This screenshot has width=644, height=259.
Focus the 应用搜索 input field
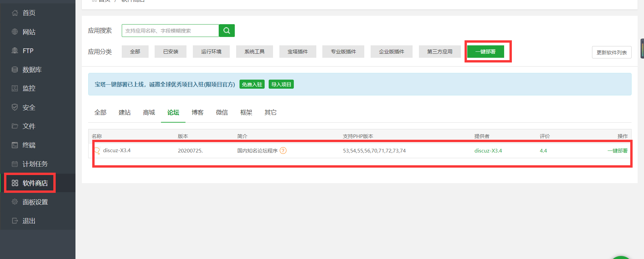pos(170,31)
